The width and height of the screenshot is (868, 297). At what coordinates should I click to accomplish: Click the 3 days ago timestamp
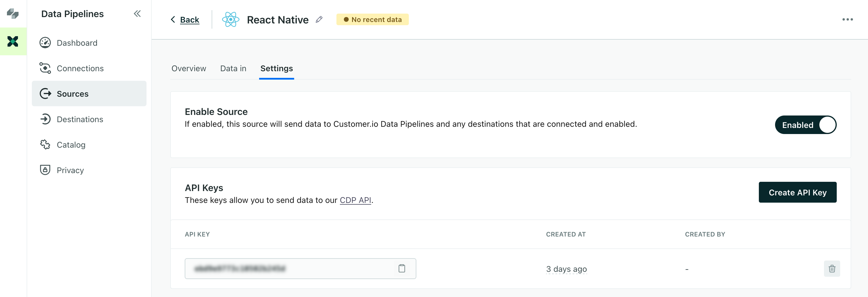point(566,269)
